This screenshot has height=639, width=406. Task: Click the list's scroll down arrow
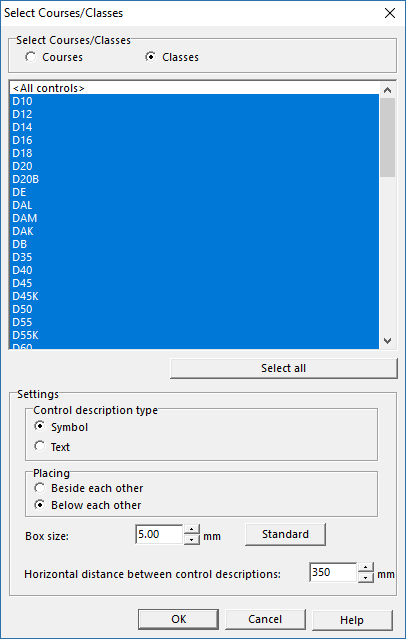(388, 341)
